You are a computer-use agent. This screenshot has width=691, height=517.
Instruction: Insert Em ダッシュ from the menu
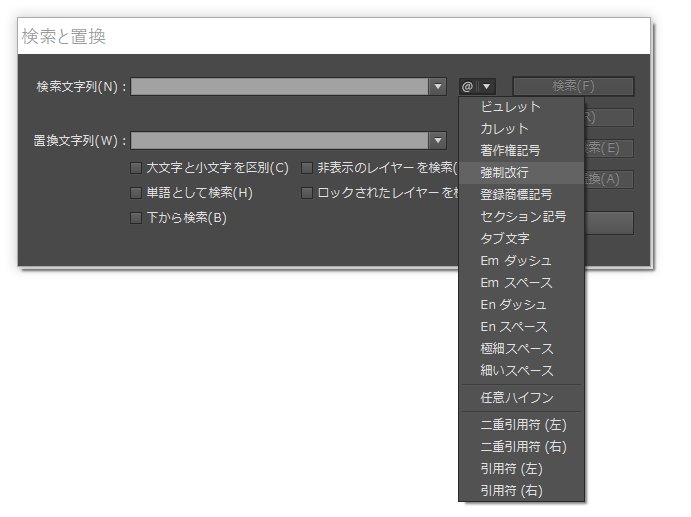(522, 261)
